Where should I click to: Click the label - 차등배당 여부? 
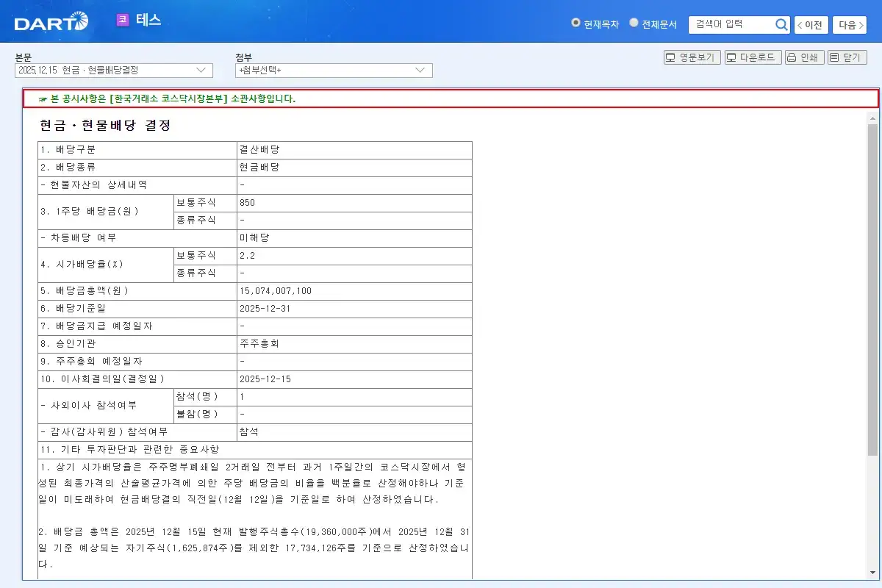coord(79,238)
